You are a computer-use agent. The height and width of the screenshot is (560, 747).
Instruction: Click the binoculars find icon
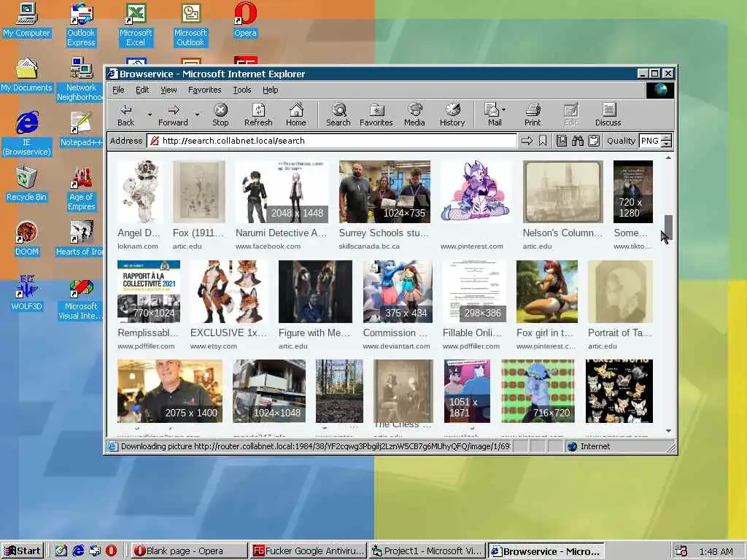point(578,141)
